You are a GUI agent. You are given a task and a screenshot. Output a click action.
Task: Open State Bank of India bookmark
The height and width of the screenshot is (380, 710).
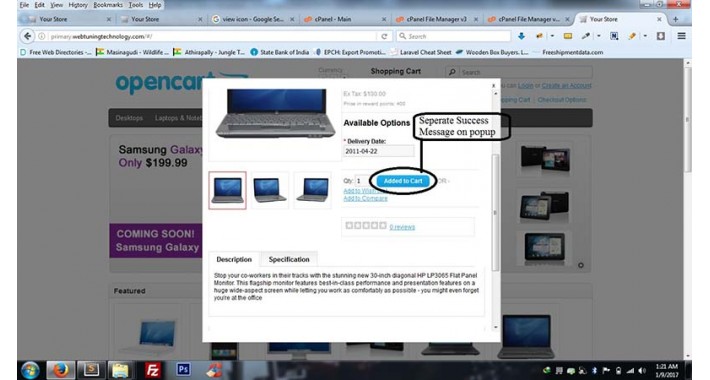280,52
